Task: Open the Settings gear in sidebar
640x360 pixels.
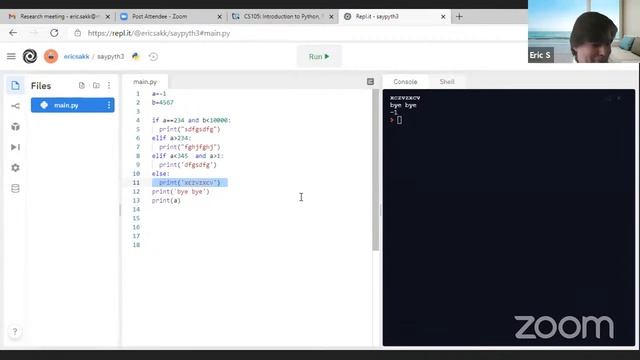Action: [15, 168]
